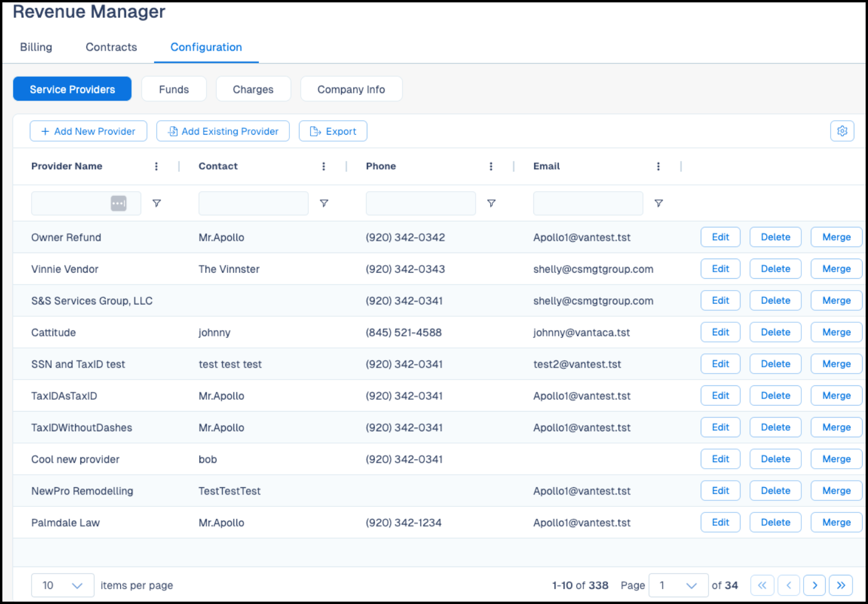Viewport: 868px width, 604px height.
Task: Export the provider list
Action: [333, 131]
